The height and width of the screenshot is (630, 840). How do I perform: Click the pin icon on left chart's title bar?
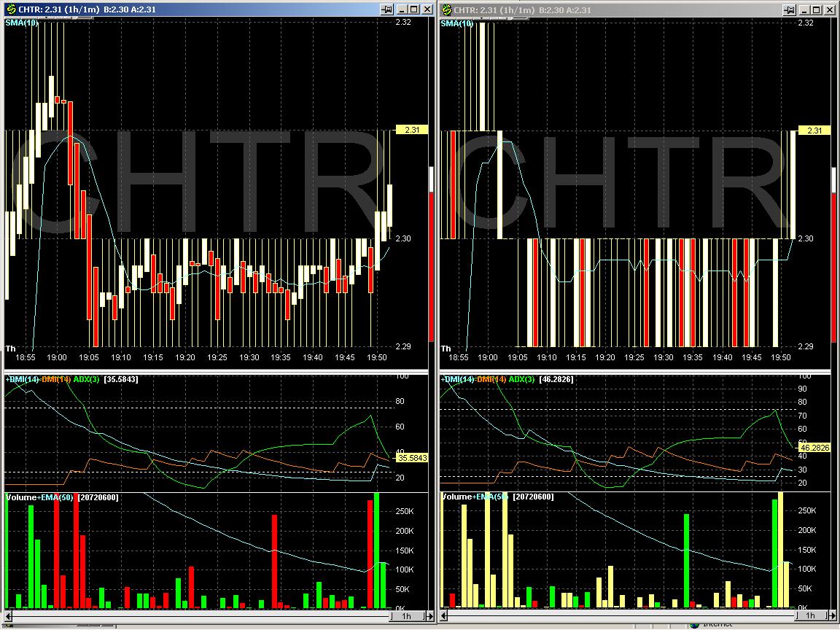[x=387, y=9]
